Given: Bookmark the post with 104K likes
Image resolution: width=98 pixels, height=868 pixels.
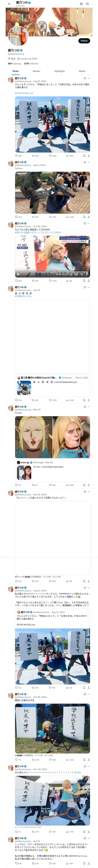Looking at the screenshot, I should (x=84, y=281).
